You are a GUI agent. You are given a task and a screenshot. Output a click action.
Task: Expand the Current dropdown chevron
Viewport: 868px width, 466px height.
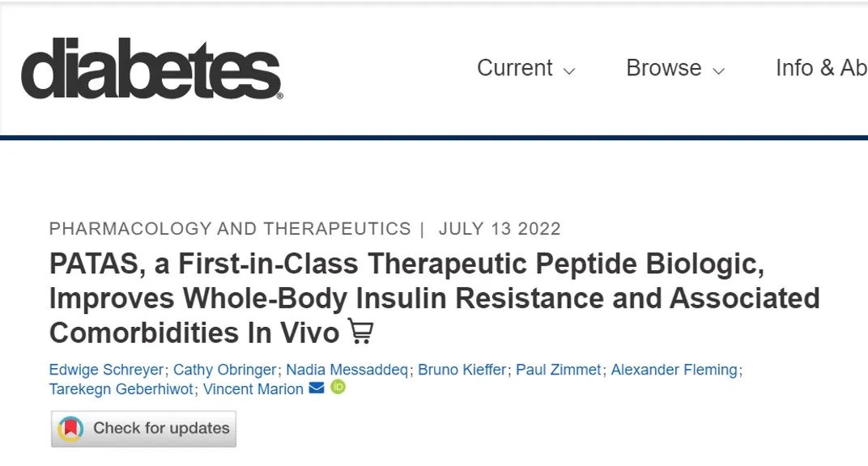click(569, 70)
